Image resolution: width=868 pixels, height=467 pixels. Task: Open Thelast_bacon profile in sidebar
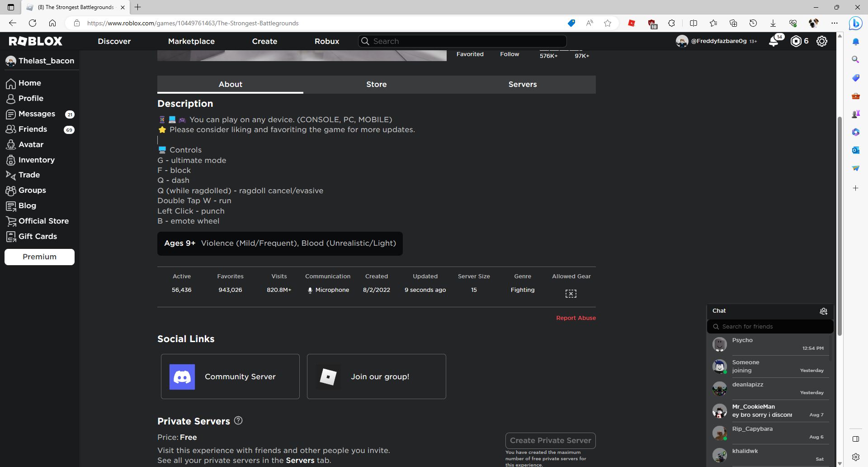point(40,61)
